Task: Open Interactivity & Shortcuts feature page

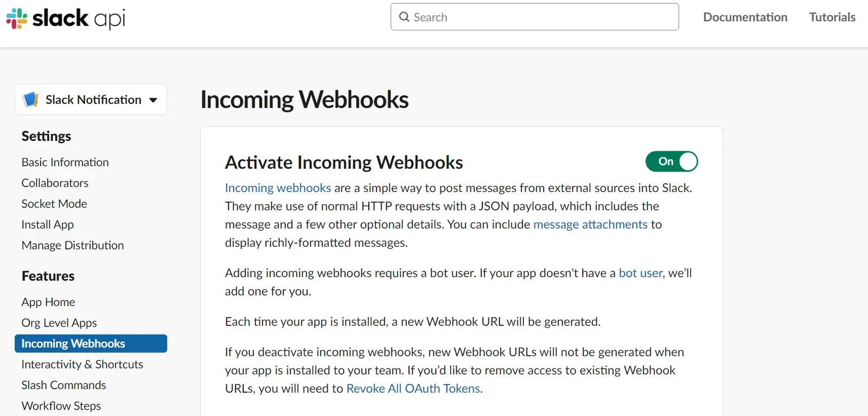Action: (82, 364)
